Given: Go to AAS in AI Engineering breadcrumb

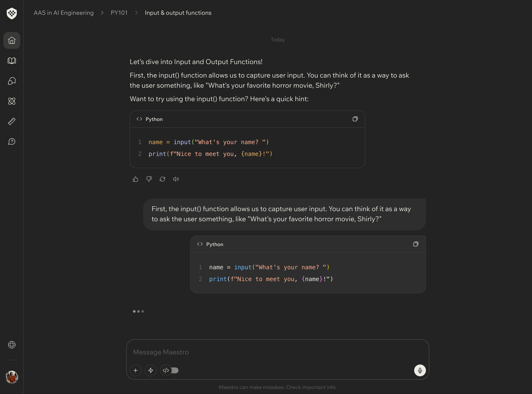Looking at the screenshot, I should point(64,13).
